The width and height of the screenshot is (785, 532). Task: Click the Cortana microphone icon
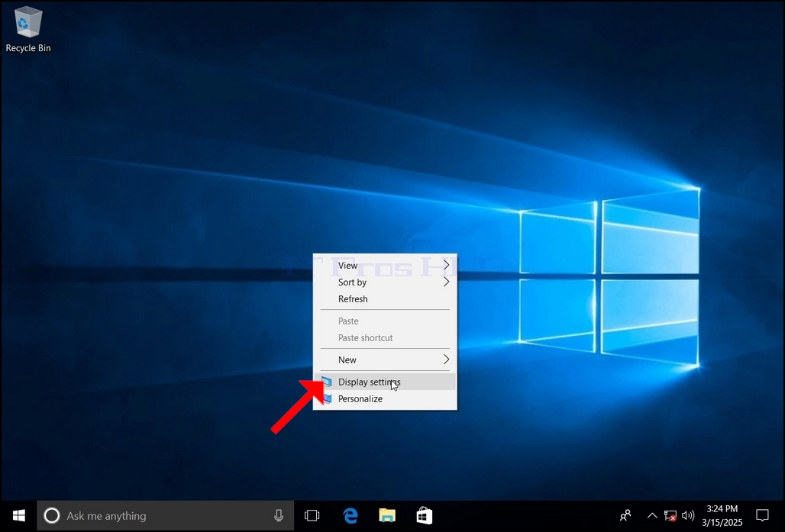pyautogui.click(x=279, y=515)
